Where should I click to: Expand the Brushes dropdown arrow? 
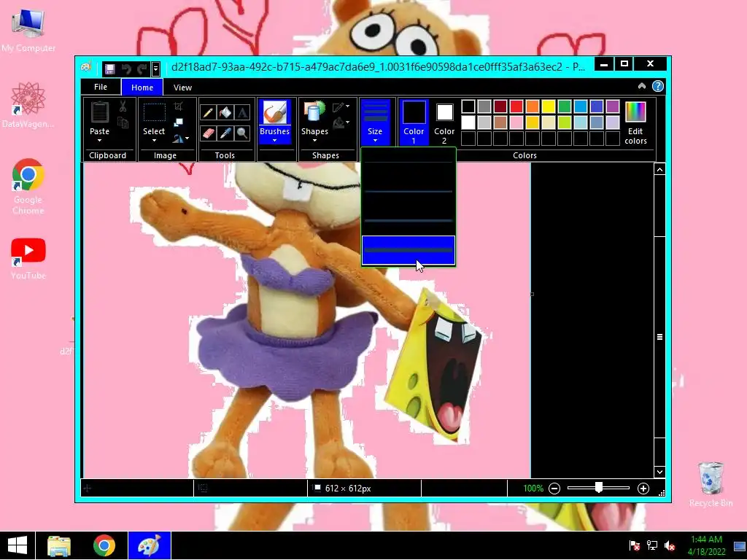click(274, 141)
